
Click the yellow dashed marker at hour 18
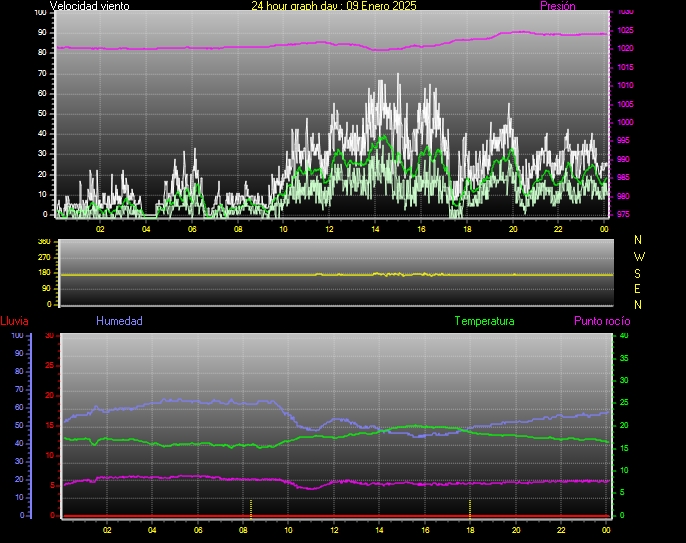coord(470,509)
